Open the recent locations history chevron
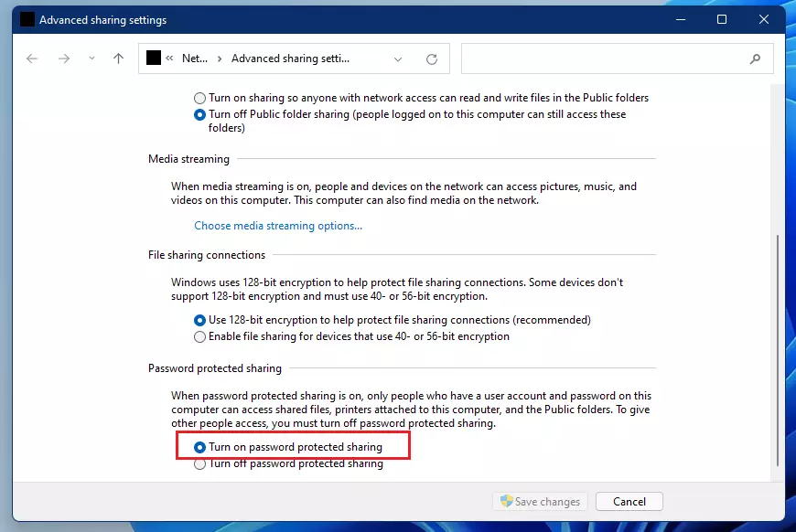796x532 pixels. click(90, 58)
